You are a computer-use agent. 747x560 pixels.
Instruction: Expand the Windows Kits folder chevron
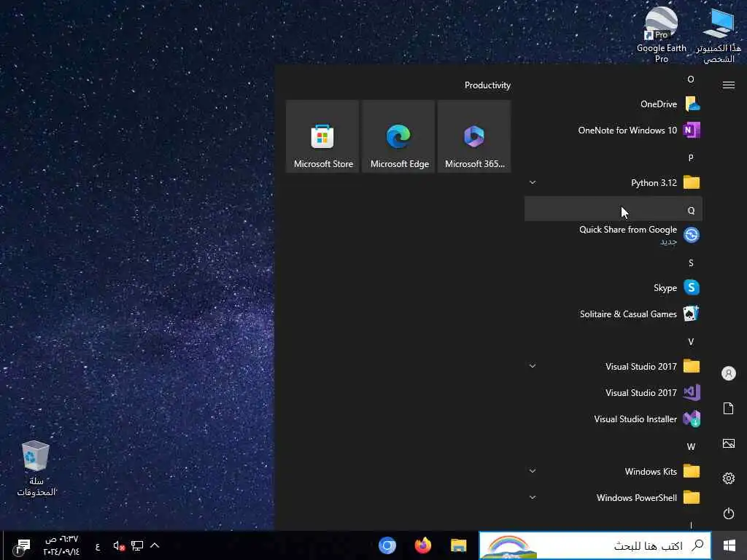533,471
